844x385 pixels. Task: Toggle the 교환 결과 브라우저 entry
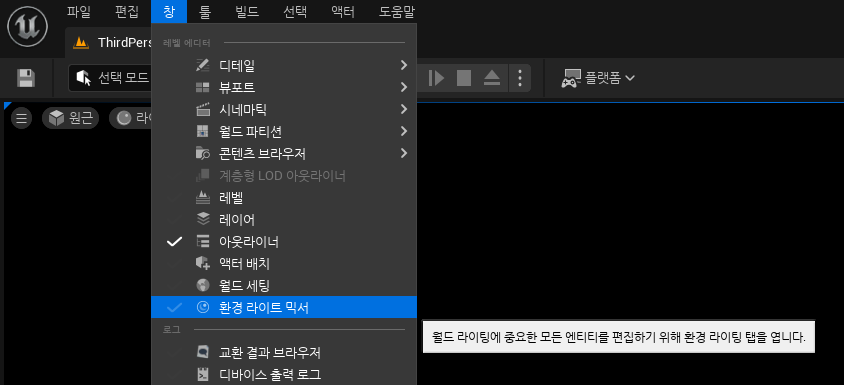pyautogui.click(x=284, y=352)
